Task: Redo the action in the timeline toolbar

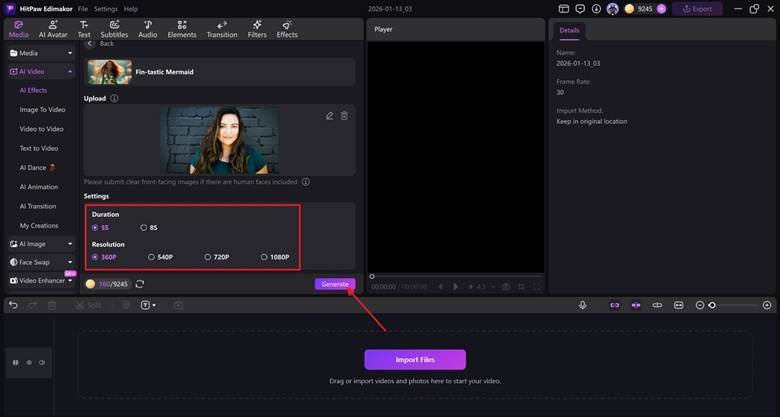Action: point(32,305)
